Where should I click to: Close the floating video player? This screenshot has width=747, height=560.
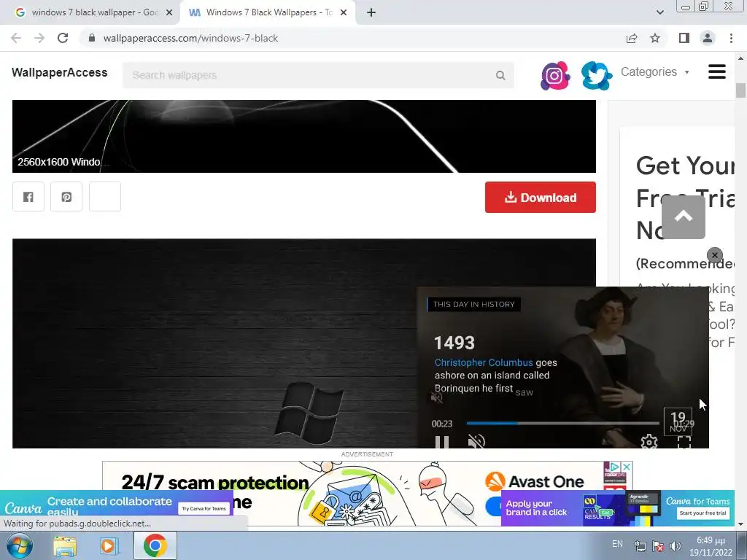[x=715, y=255]
